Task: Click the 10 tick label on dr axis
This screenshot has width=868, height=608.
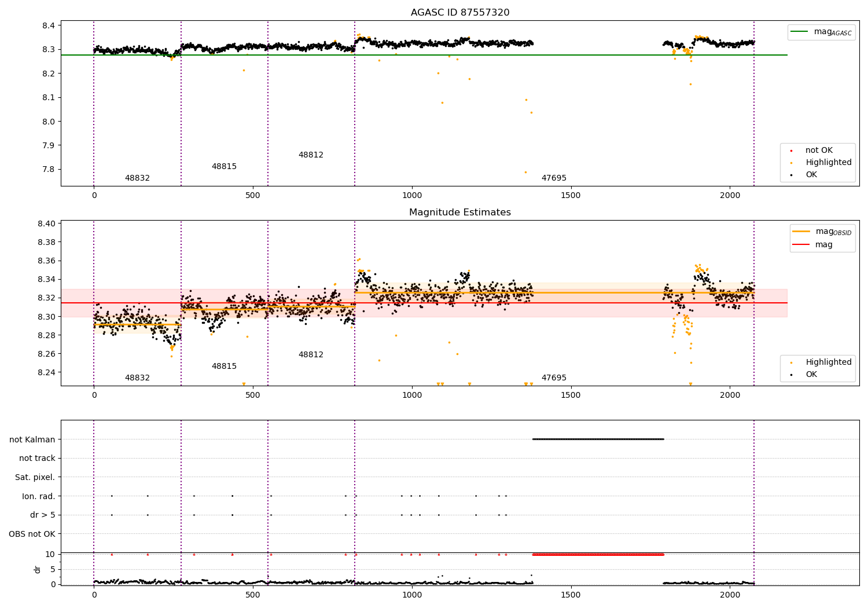Action: click(52, 554)
